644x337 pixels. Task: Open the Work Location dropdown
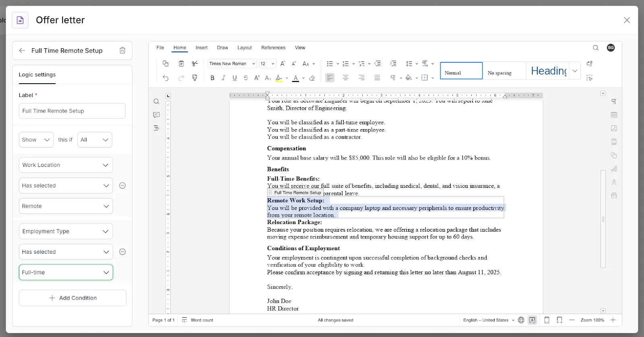click(x=66, y=165)
